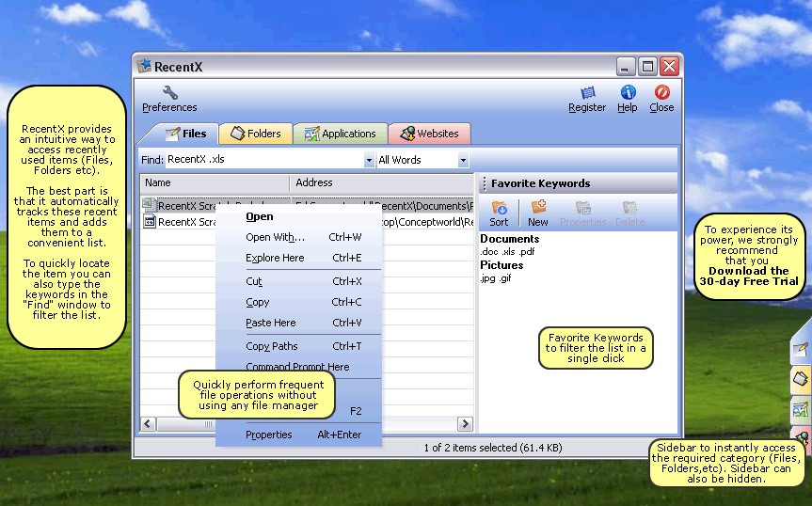812x506 pixels.
Task: Click the Find text input field
Action: [264, 159]
